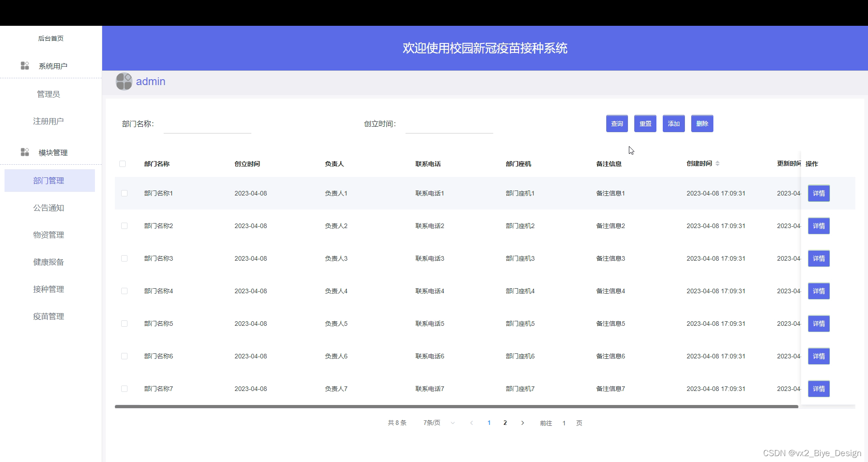
Task: Expand the 系统用户 menu group
Action: pos(51,66)
